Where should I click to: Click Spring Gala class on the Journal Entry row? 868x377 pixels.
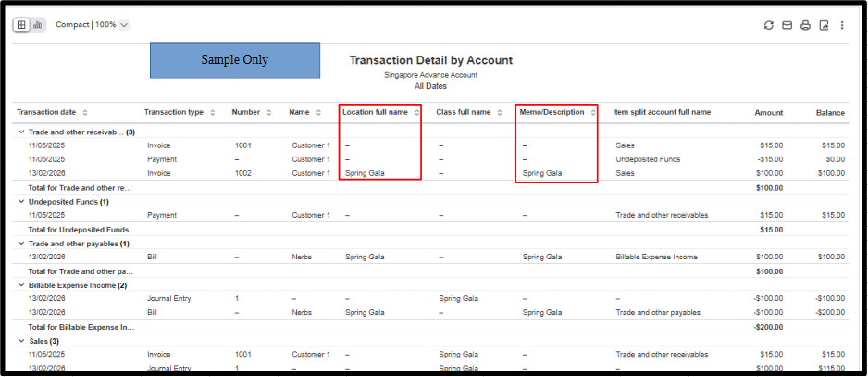[458, 299]
